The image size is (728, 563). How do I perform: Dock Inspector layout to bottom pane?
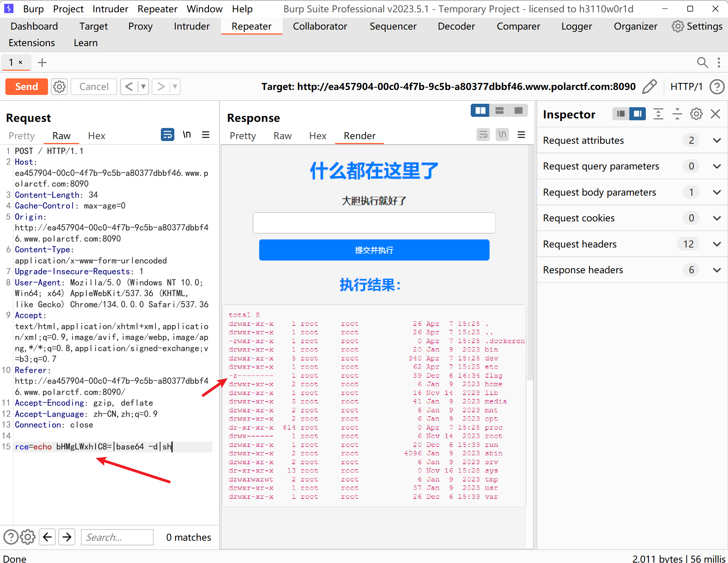click(621, 114)
